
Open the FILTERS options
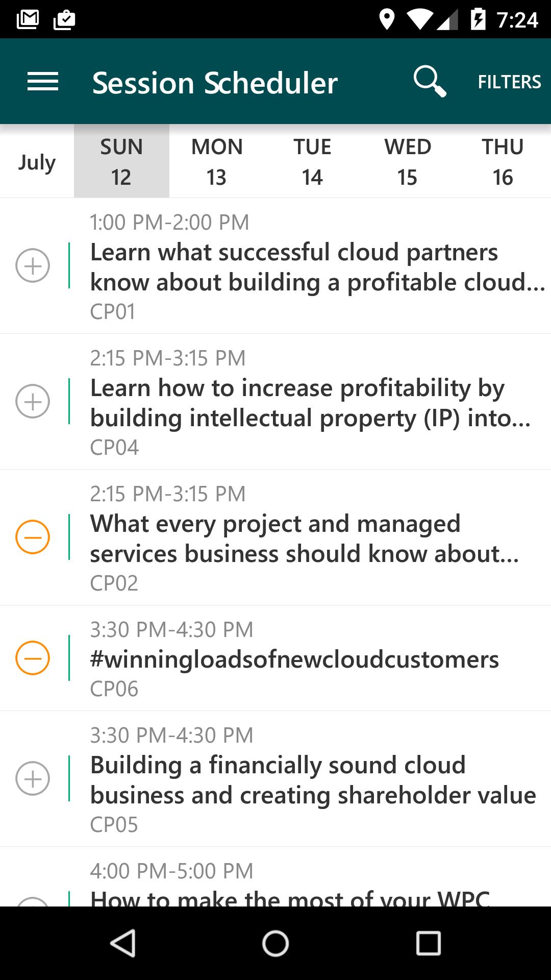click(509, 82)
